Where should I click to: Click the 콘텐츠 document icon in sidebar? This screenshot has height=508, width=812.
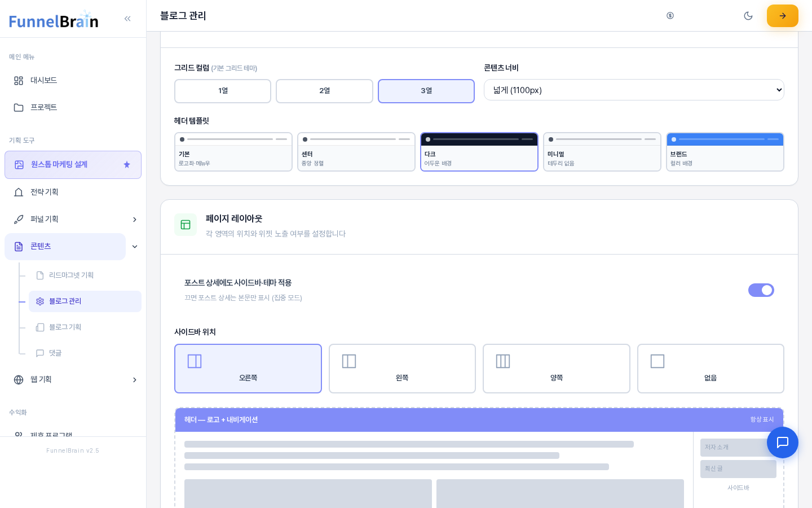(19, 247)
